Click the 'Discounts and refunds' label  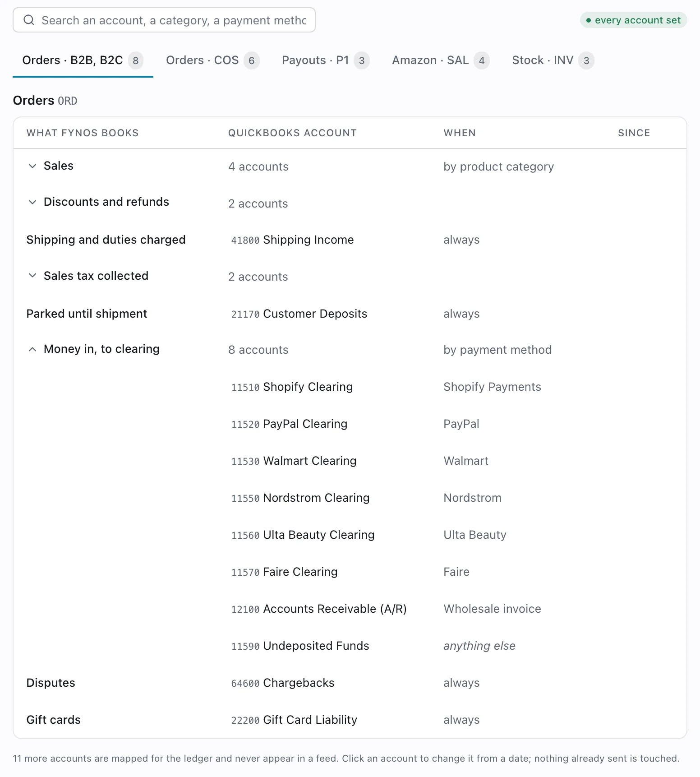coord(106,202)
